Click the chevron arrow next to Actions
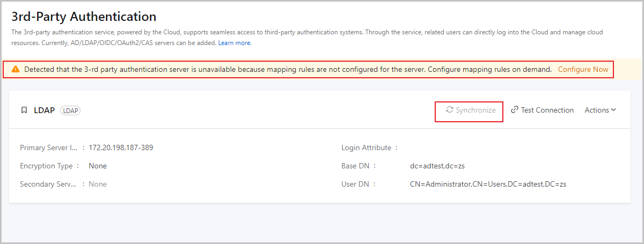This screenshot has height=244, width=644. point(613,110)
